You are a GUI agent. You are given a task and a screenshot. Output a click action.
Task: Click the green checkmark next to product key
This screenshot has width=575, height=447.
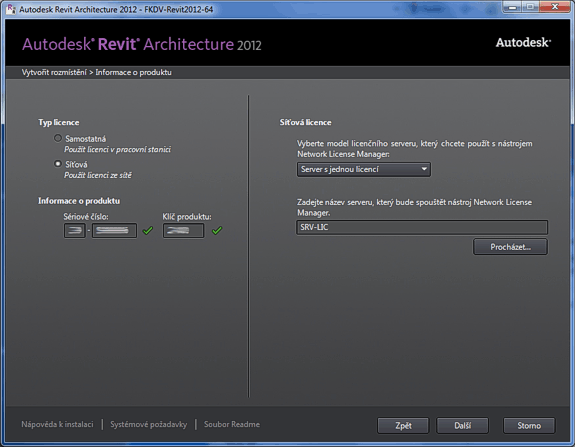point(217,230)
